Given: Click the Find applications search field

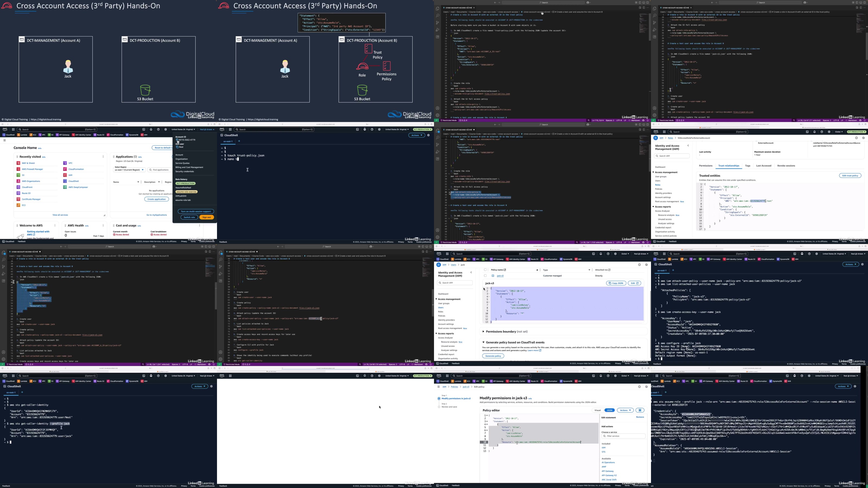Looking at the screenshot, I should [x=160, y=170].
